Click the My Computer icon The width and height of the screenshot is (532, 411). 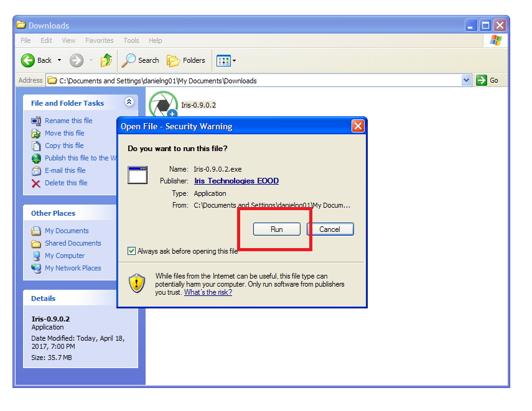click(36, 256)
